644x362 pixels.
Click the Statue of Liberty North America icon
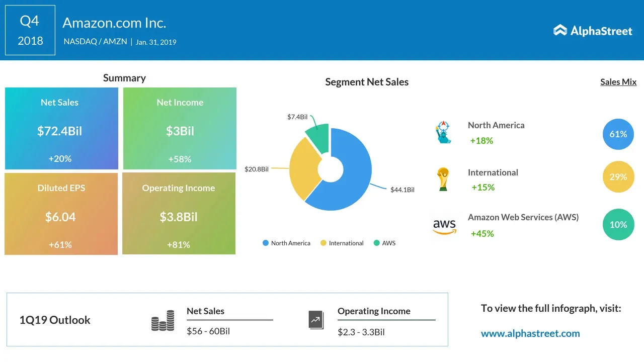click(x=443, y=132)
